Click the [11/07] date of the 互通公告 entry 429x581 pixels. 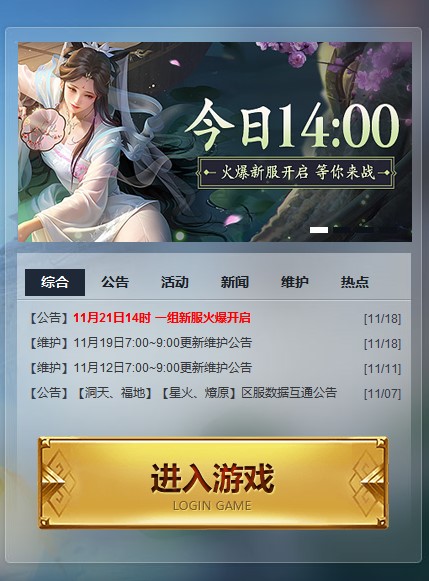382,394
